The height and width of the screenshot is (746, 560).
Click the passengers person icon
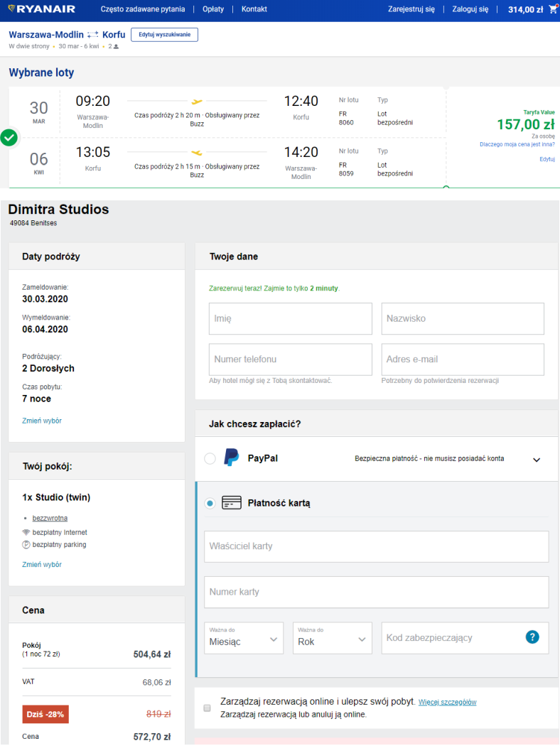pyautogui.click(x=116, y=47)
